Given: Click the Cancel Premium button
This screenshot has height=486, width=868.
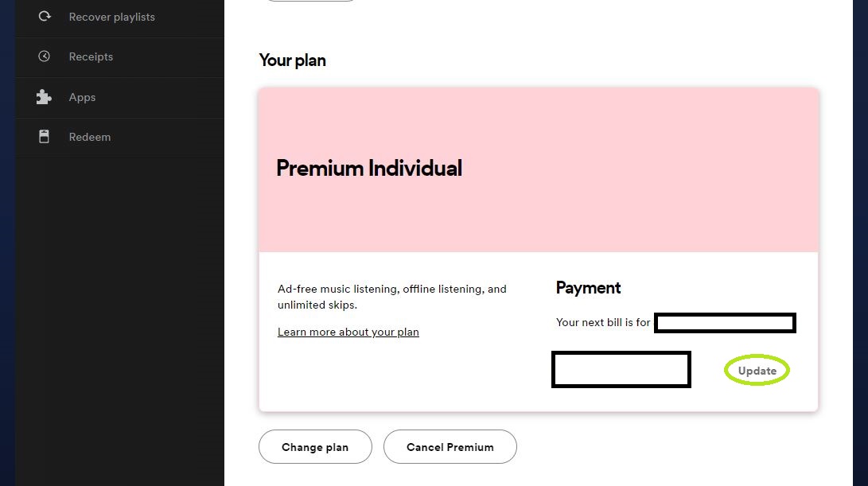Looking at the screenshot, I should (450, 447).
